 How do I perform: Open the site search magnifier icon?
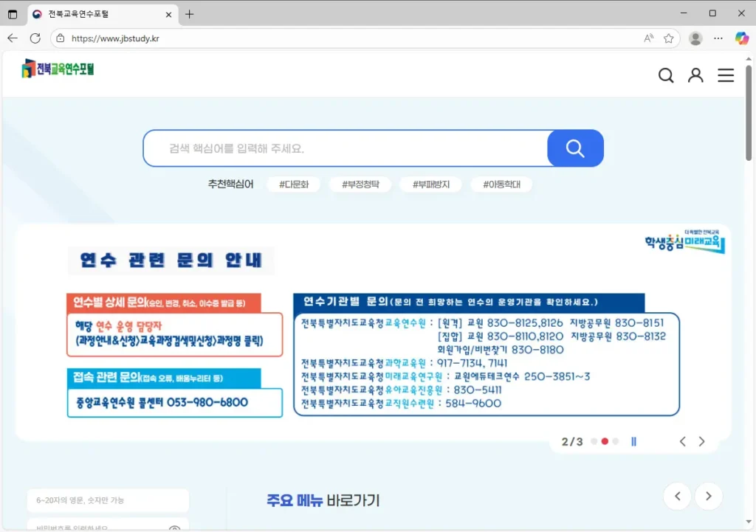point(665,75)
